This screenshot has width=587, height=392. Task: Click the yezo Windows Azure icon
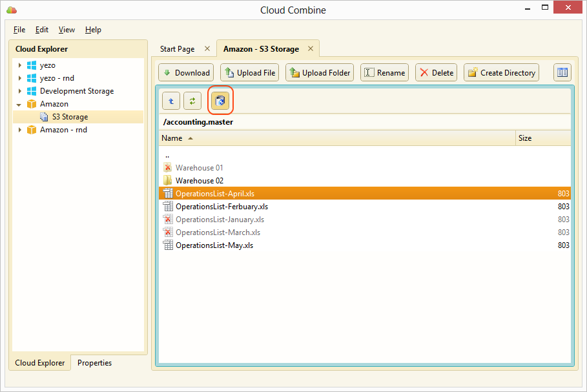(x=32, y=65)
